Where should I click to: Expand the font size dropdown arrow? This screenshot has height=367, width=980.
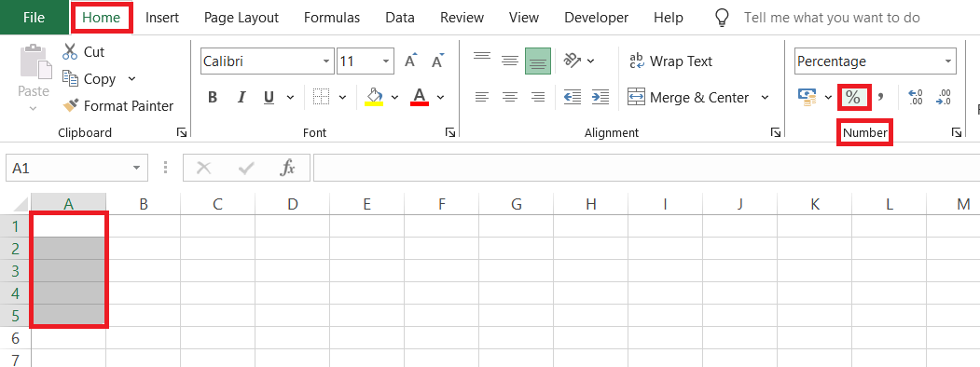tap(387, 61)
